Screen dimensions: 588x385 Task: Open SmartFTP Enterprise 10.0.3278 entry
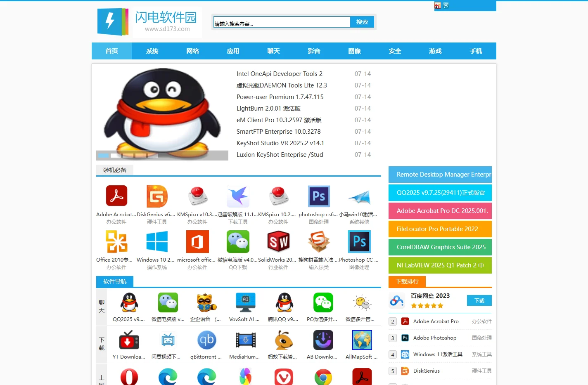279,132
